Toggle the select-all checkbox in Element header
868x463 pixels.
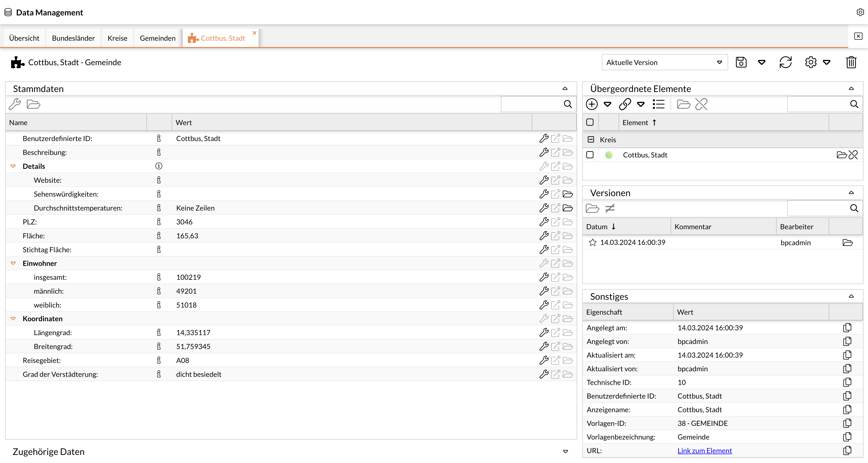coord(590,122)
